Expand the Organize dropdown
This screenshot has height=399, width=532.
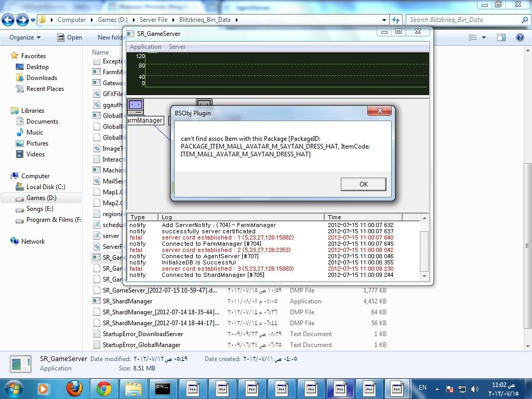coord(25,37)
